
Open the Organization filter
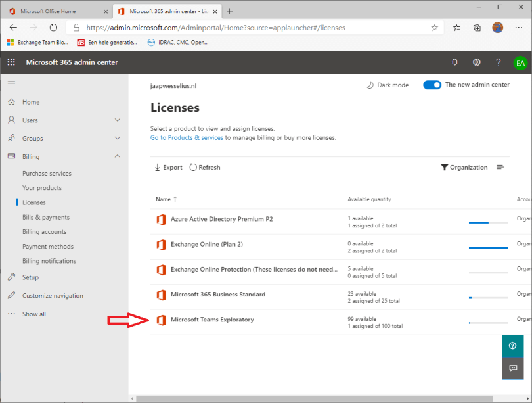pyautogui.click(x=464, y=168)
